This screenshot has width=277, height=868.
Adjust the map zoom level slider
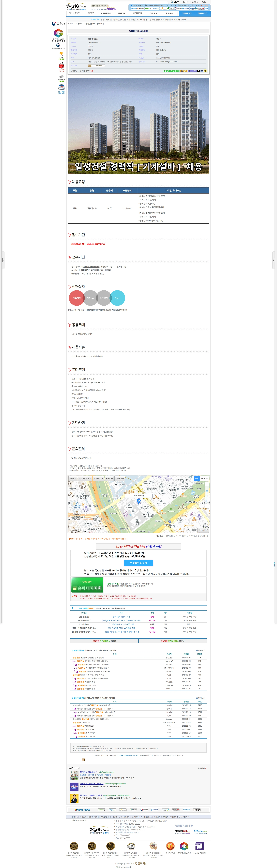click(x=207, y=495)
